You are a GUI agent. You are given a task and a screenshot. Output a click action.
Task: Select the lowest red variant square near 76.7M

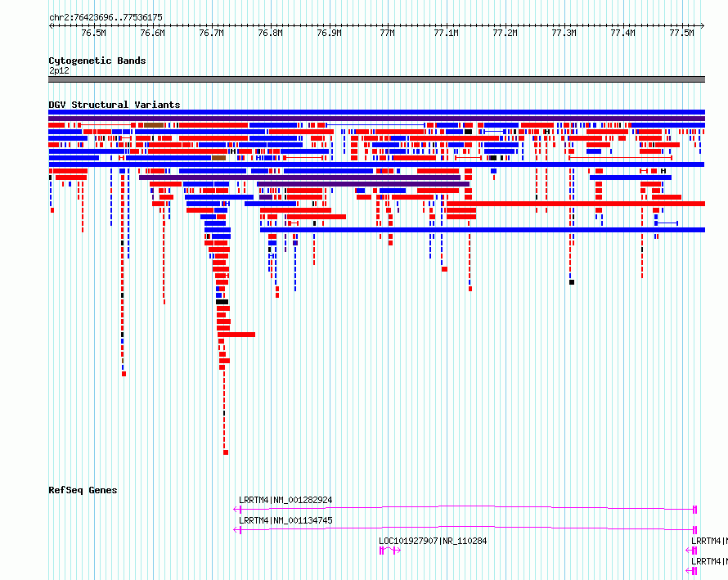pyautogui.click(x=226, y=452)
